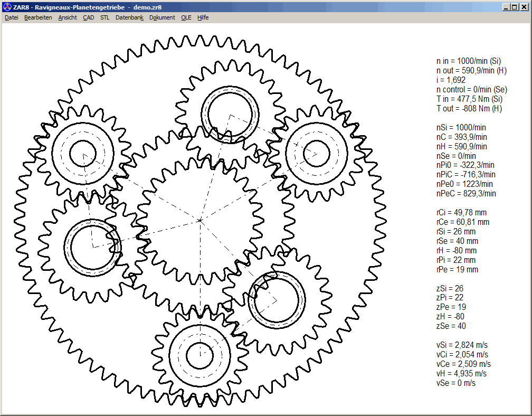Open the Datei menu
Screen dimensions: 532x416
coord(11,17)
